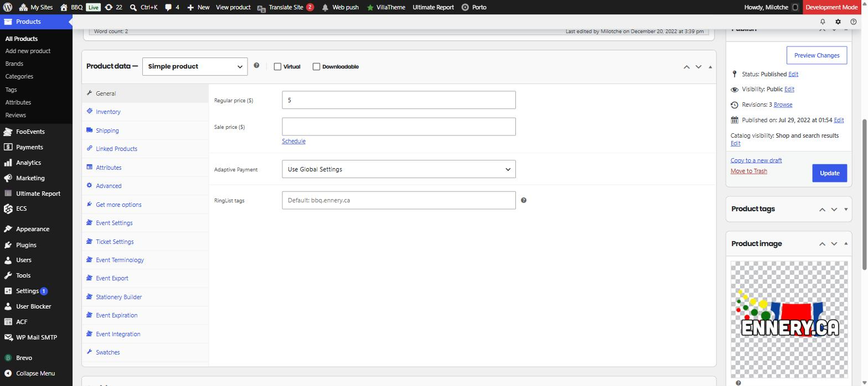Move Product data panel down
Screen dimensions: 868x386
pyautogui.click(x=699, y=67)
